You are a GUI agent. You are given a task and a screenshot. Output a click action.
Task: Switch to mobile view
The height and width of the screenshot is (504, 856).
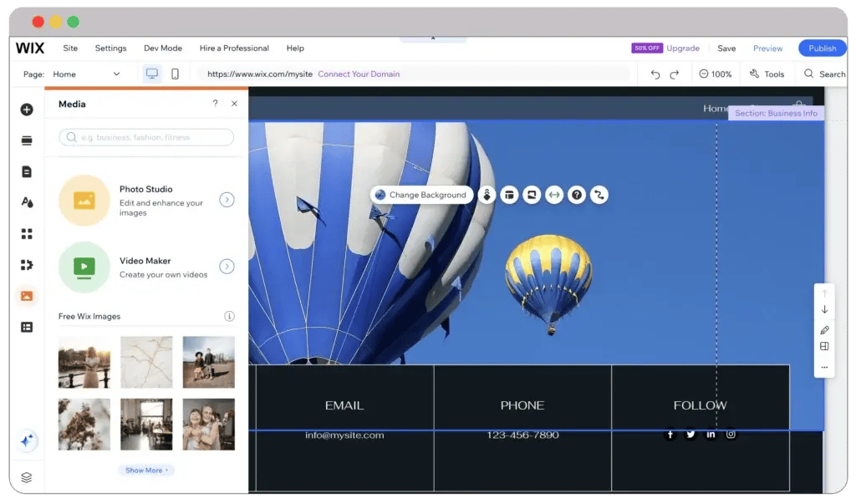(x=175, y=74)
